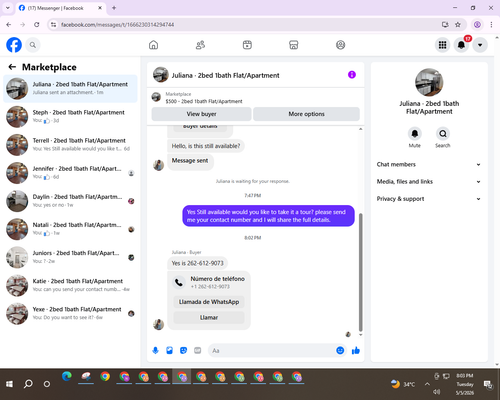Open the Windows Start menu
This screenshot has height=400, width=500.
pyautogui.click(x=9, y=384)
